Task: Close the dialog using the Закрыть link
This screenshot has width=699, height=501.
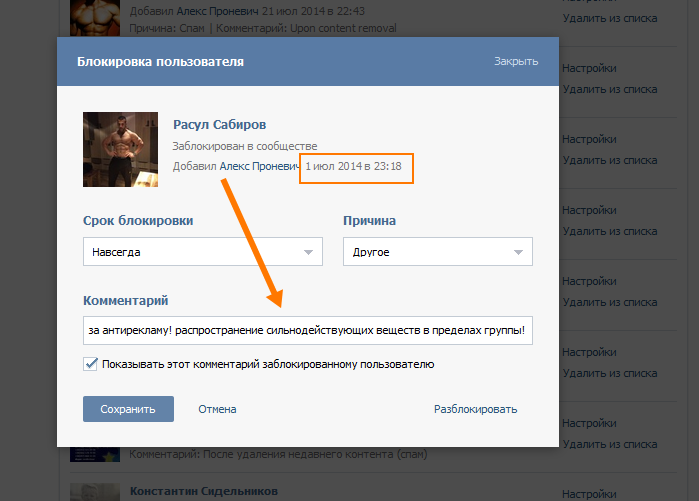Action: click(x=515, y=61)
